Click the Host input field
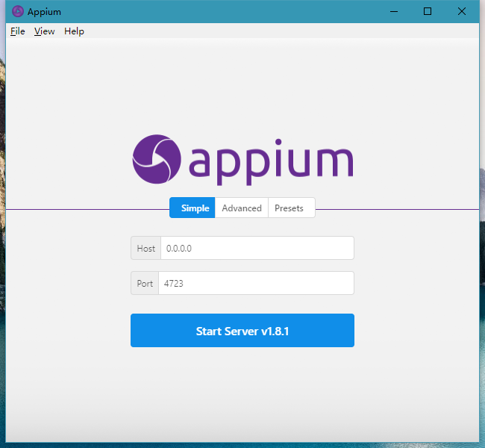 (257, 248)
